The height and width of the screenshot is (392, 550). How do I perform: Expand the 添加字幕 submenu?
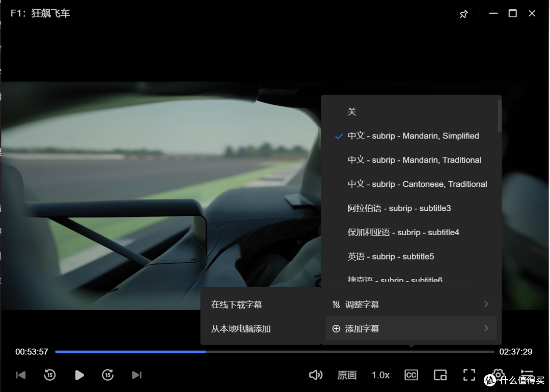(411, 328)
